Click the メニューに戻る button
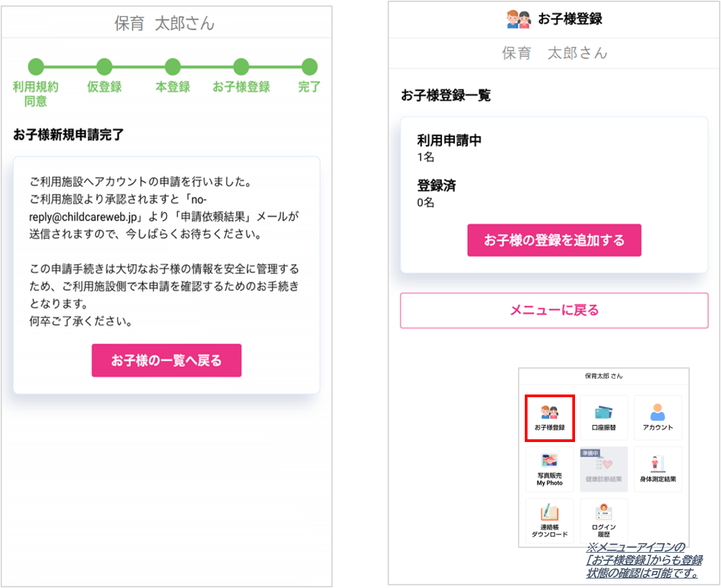Screen dimensions: 721x588 [554, 310]
